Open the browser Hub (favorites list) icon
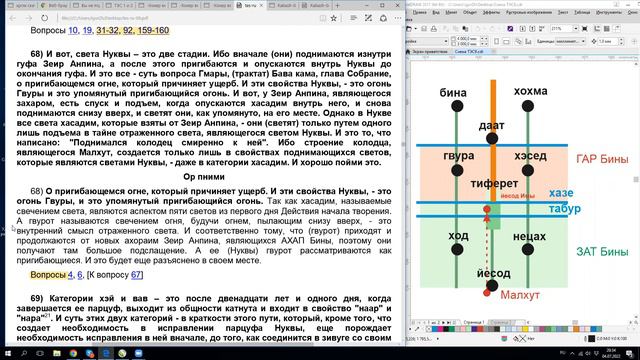The width and height of the screenshot is (640, 360). (353, 18)
